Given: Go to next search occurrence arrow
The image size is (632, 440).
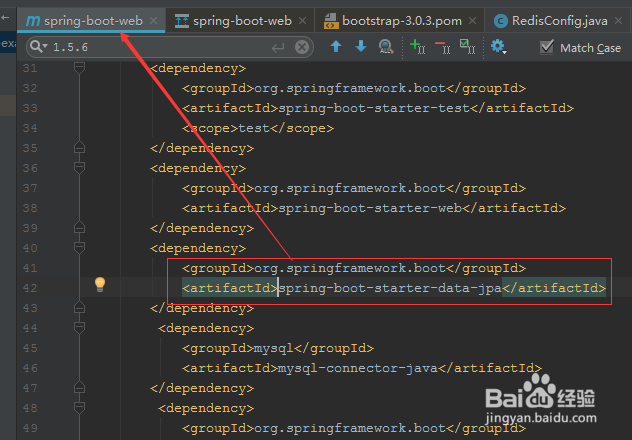Looking at the screenshot, I should click(361, 46).
